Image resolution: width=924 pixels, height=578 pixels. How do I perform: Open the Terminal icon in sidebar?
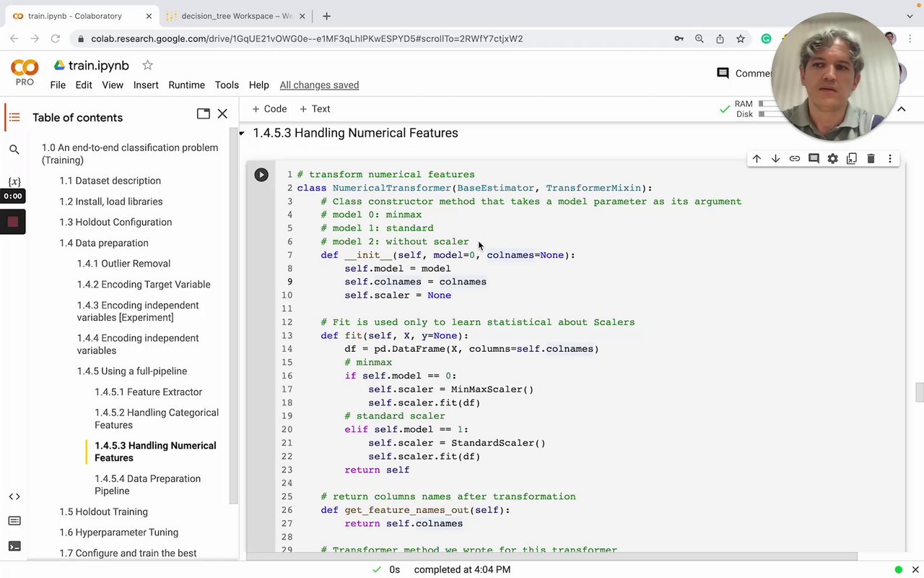(x=14, y=546)
